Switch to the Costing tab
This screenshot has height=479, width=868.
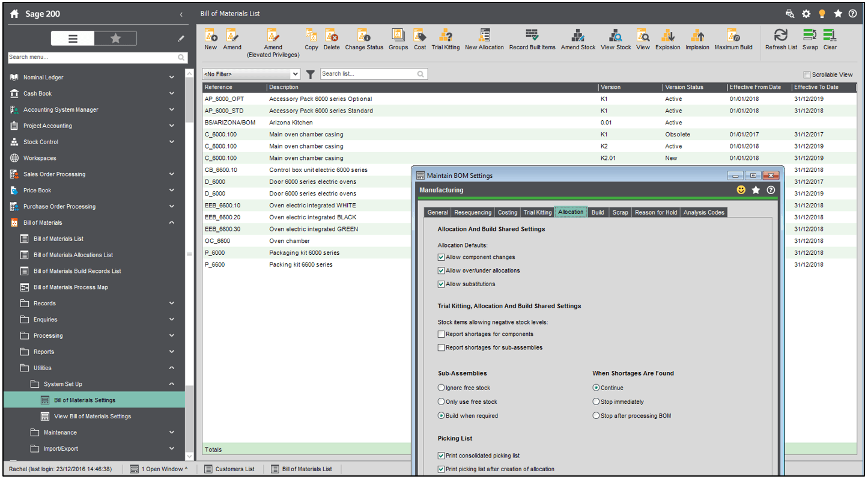pyautogui.click(x=508, y=212)
